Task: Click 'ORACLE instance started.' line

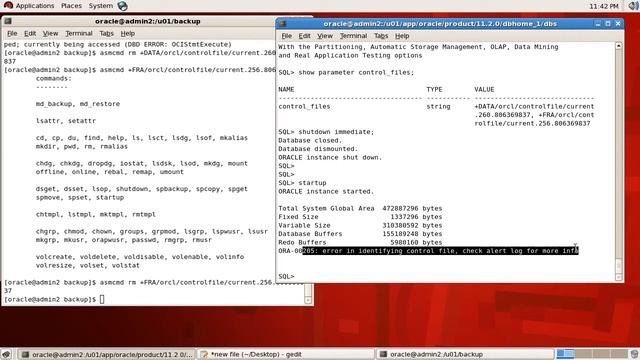Action: [326, 191]
